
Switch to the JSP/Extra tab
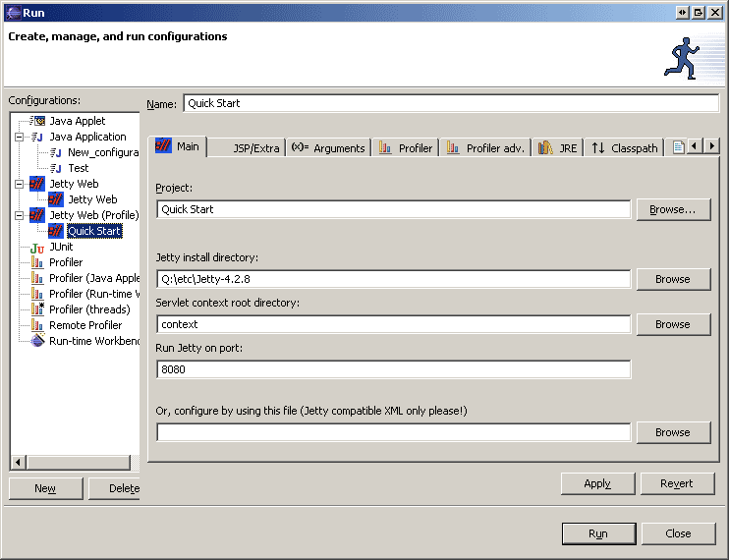pos(255,148)
